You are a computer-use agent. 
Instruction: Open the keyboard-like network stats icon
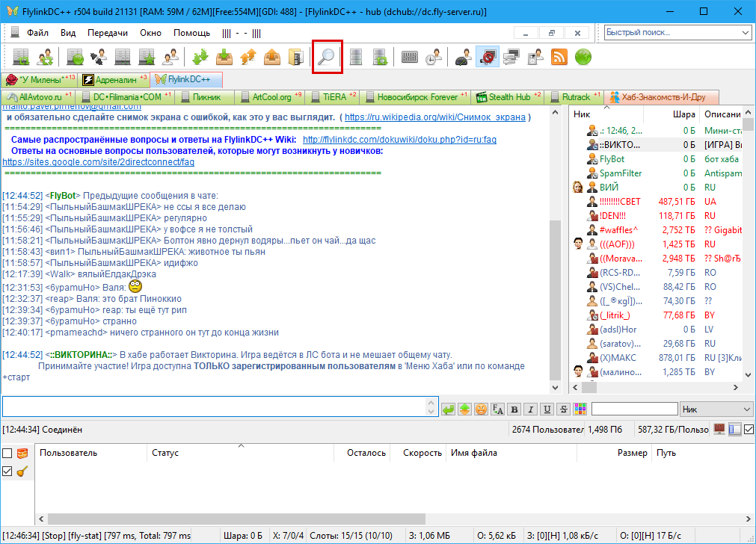pyautogui.click(x=409, y=57)
